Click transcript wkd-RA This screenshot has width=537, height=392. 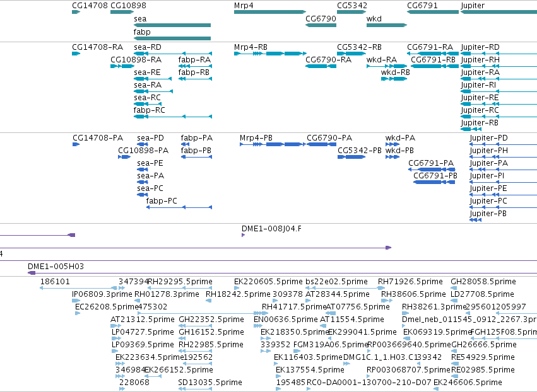[x=387, y=66]
